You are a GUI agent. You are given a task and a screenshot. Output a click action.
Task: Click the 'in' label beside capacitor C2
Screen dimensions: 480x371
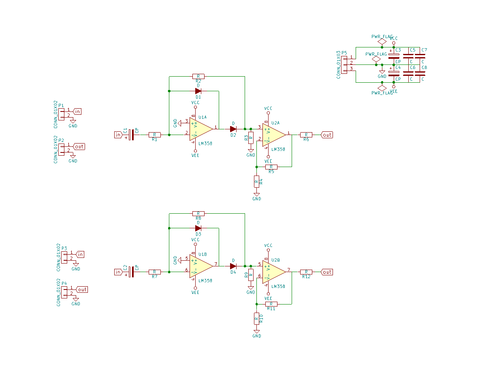tap(118, 272)
